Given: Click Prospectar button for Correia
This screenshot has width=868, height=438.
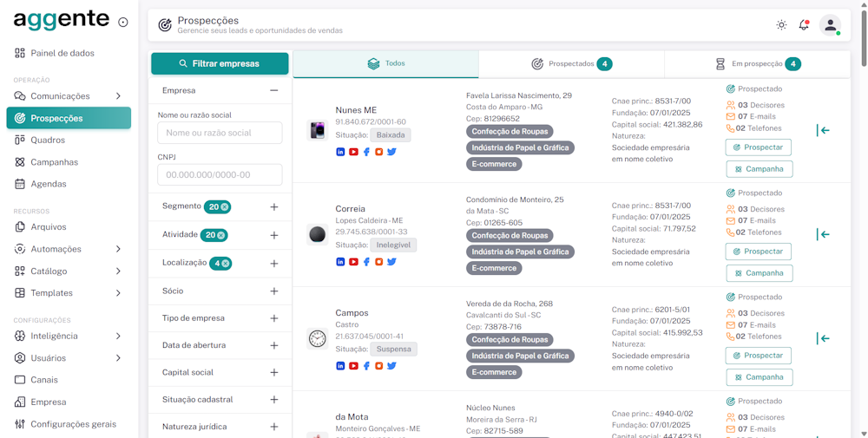Looking at the screenshot, I should click(x=758, y=252).
